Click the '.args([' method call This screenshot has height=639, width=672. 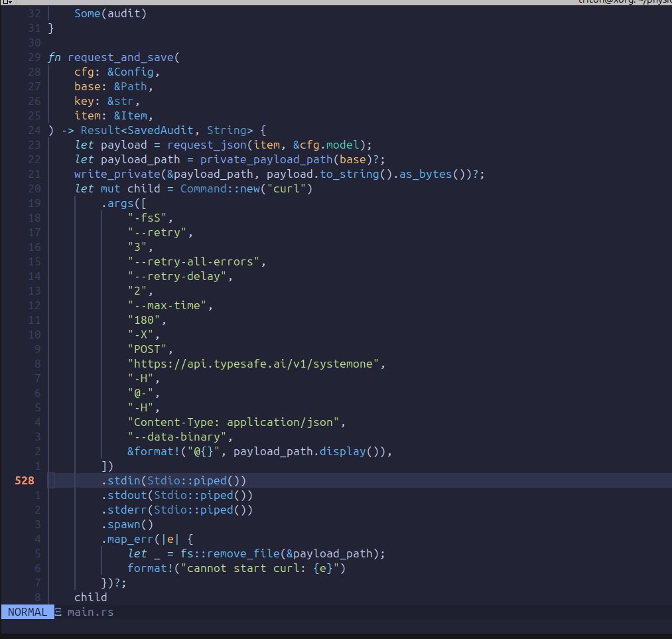123,203
